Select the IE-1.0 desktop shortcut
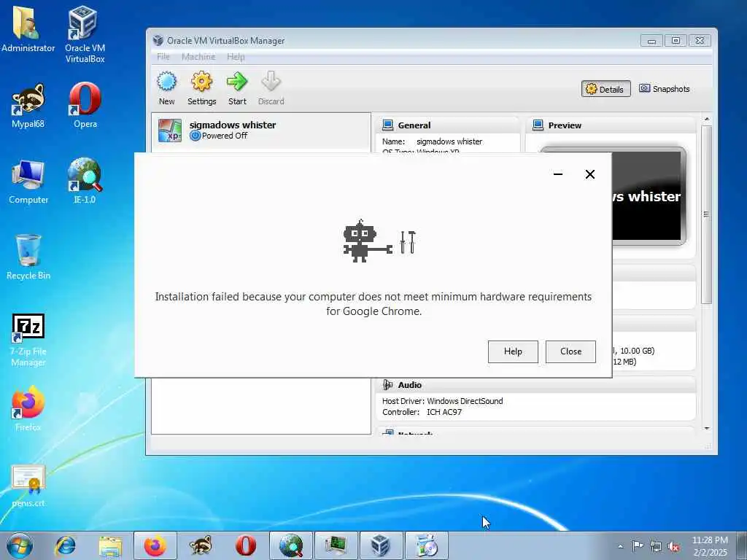Image resolution: width=747 pixels, height=560 pixels. pos(85,182)
